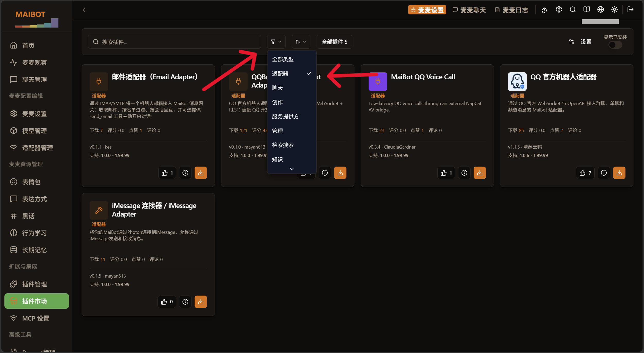Open the settings gear in top bar
Screen dimensions: 644x353
point(559,10)
